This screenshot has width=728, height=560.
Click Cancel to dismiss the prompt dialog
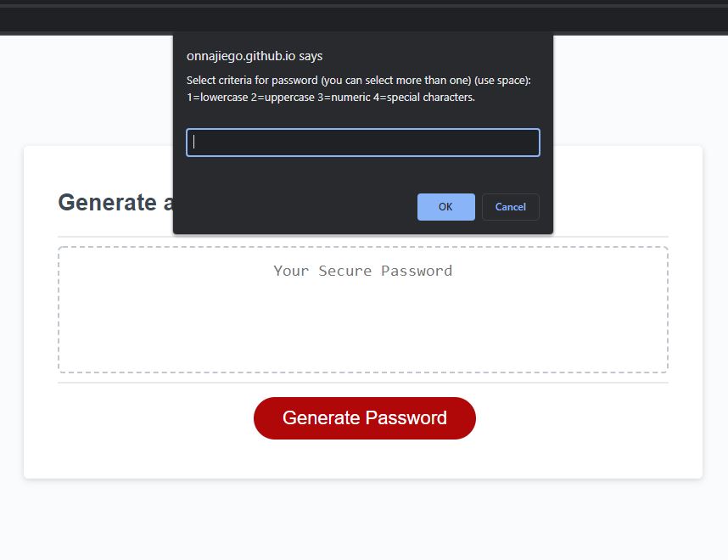[510, 207]
